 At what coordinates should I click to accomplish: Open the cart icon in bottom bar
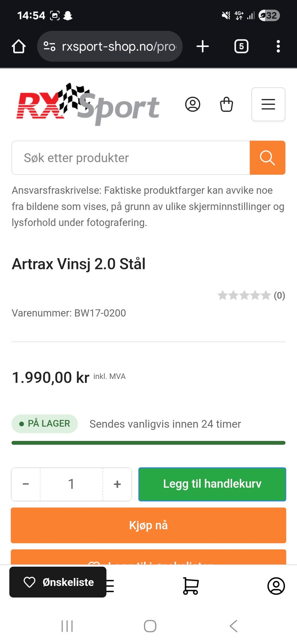click(191, 586)
